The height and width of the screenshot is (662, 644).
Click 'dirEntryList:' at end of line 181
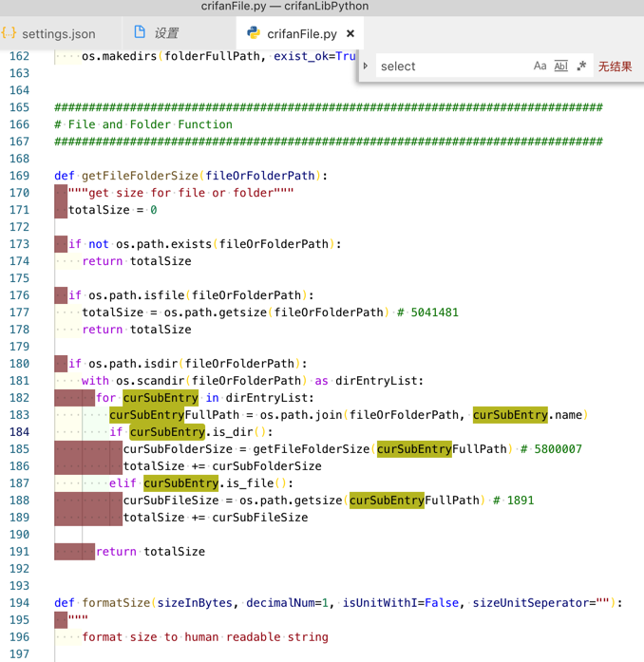379,381
